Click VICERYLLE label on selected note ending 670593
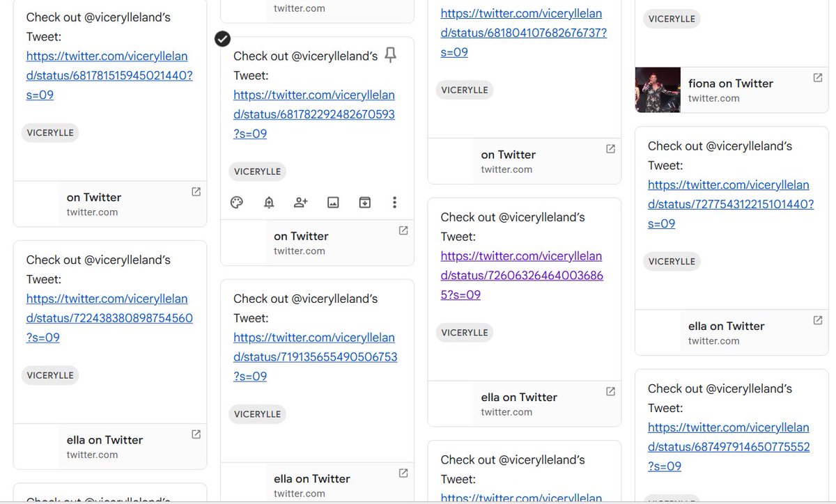Viewport: 836px width, 504px height. [x=257, y=172]
